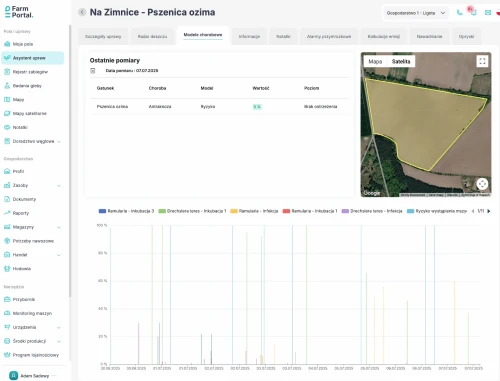Screen dimensions: 500x381
Task: Click the map recenter location icon
Action: point(482,184)
